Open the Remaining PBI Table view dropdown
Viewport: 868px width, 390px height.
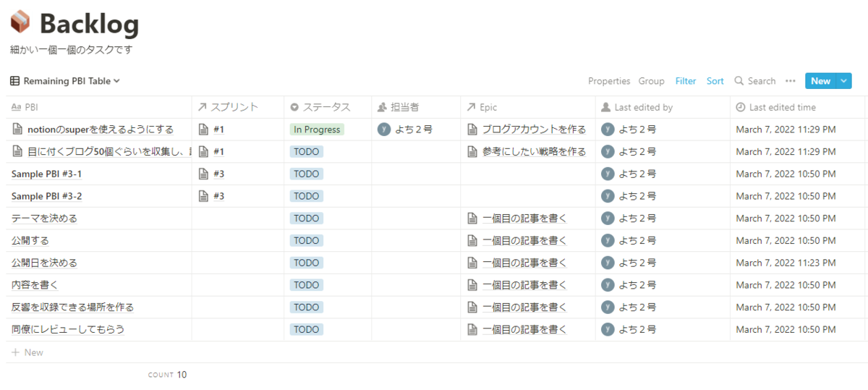pos(65,81)
